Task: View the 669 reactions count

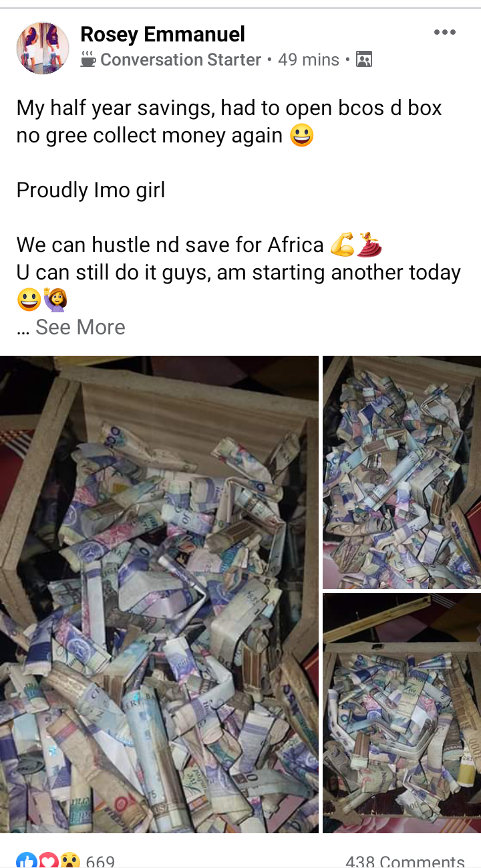Action: tap(100, 861)
